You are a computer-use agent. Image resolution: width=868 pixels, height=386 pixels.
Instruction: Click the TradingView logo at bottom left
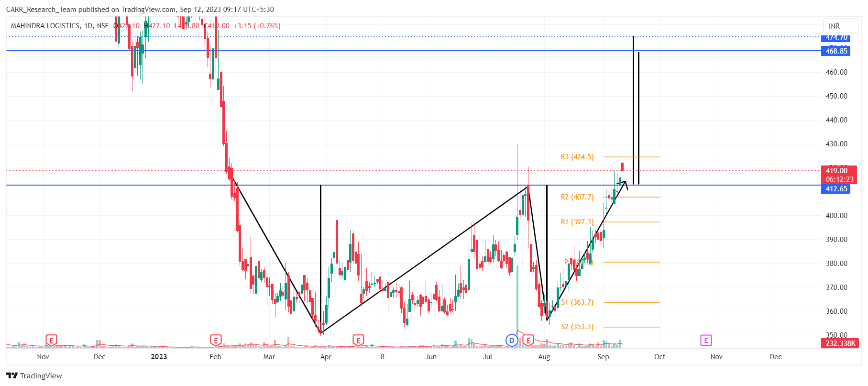tap(34, 375)
